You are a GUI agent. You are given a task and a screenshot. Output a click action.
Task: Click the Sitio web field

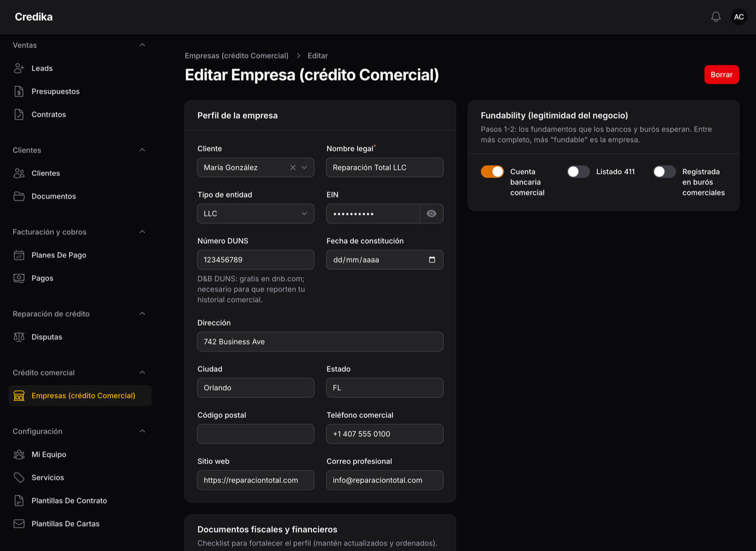pos(256,480)
